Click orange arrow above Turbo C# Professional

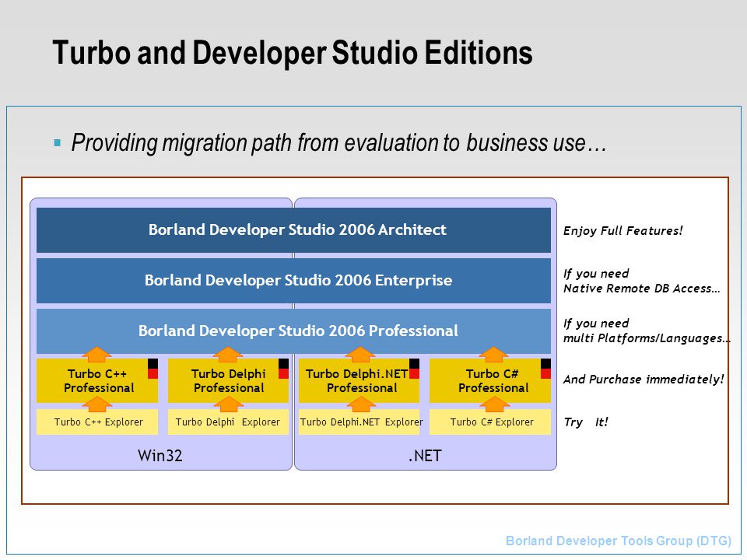tap(493, 355)
